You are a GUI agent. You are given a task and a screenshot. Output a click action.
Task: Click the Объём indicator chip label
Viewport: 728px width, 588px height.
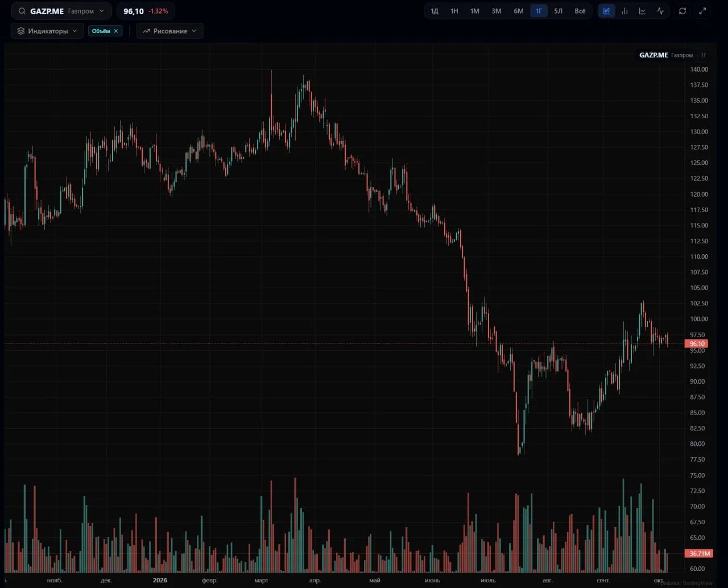[x=101, y=31]
